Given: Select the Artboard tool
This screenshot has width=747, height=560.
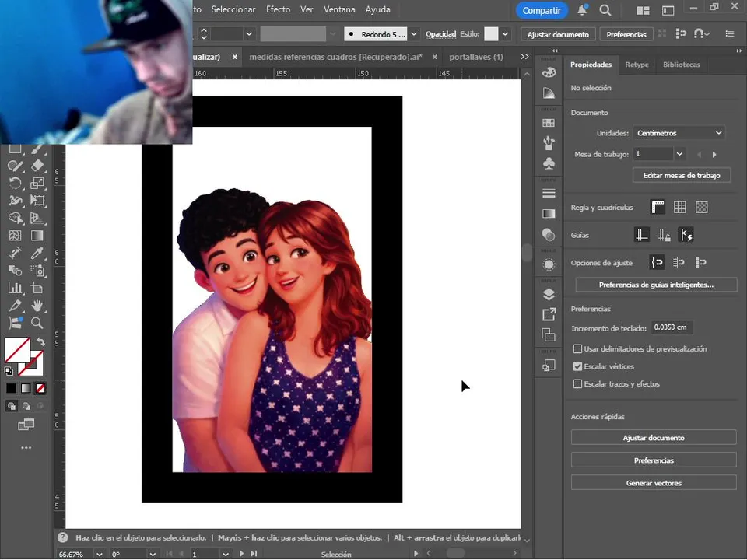Looking at the screenshot, I should (37, 288).
